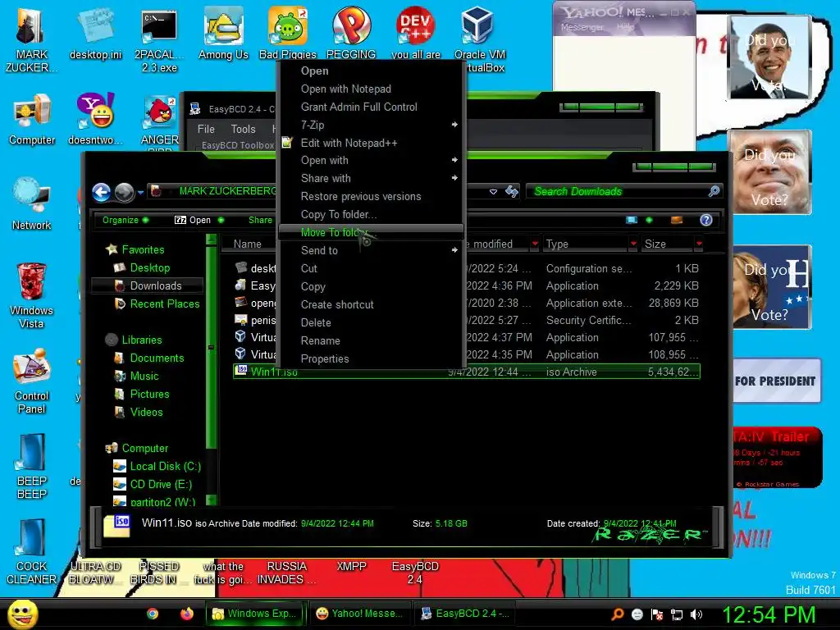The height and width of the screenshot is (630, 840).
Task: Click the Win11.iso file row
Action: 467,372
